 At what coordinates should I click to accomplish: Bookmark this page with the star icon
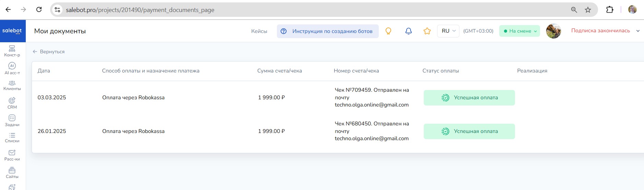pyautogui.click(x=588, y=10)
